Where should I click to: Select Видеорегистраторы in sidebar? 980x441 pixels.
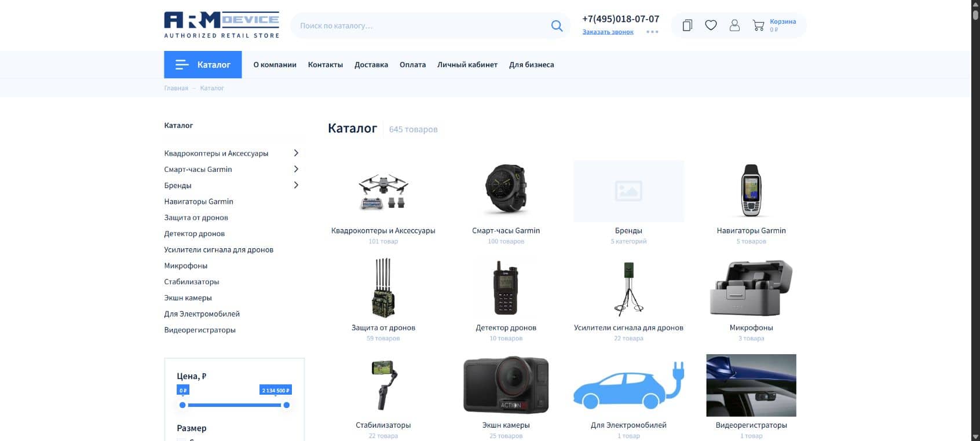pyautogui.click(x=200, y=330)
